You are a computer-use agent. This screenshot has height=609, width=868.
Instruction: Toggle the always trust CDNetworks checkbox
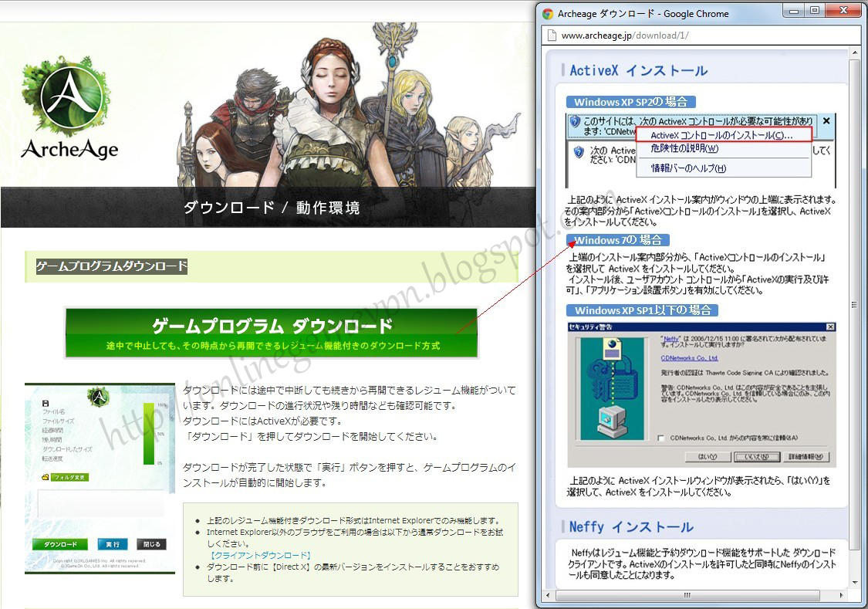click(660, 438)
